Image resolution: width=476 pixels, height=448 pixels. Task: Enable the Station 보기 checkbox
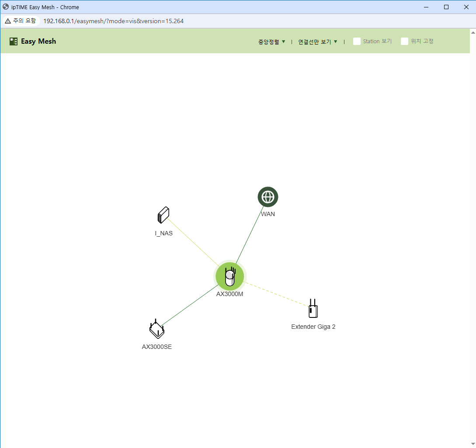pyautogui.click(x=357, y=41)
